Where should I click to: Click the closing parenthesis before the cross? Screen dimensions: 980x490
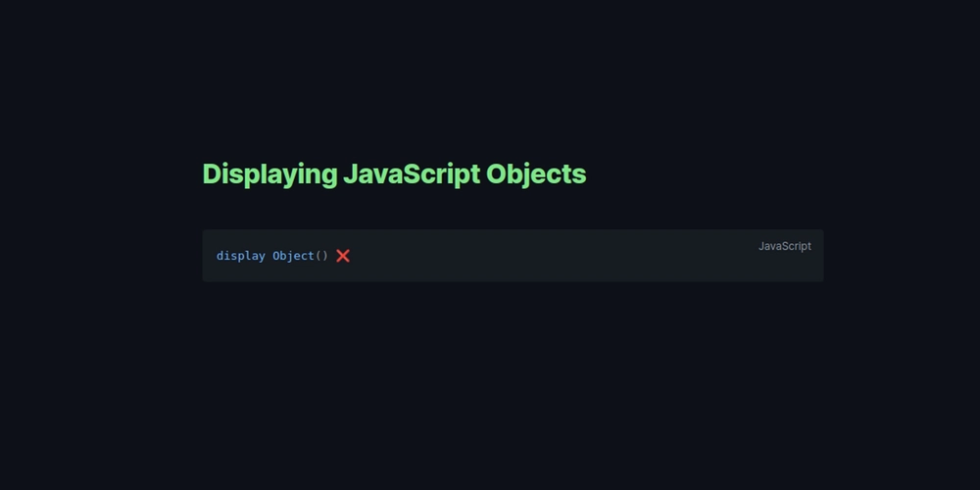tap(325, 256)
